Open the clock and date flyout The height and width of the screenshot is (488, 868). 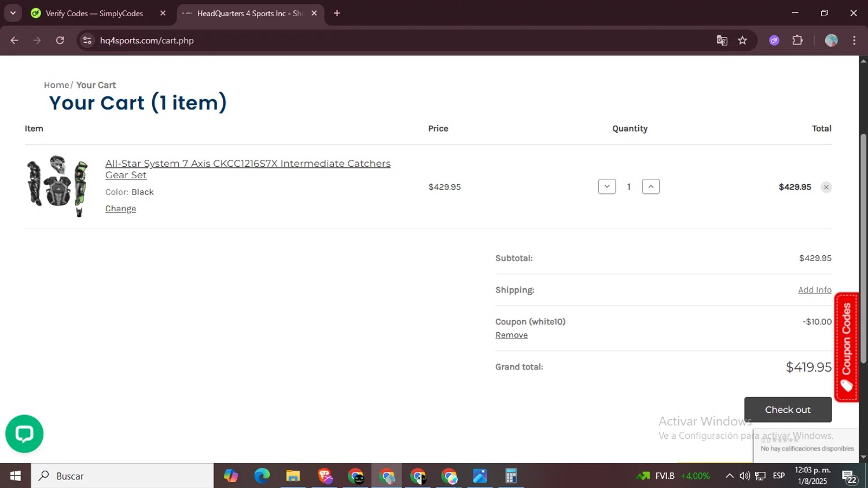click(x=812, y=476)
